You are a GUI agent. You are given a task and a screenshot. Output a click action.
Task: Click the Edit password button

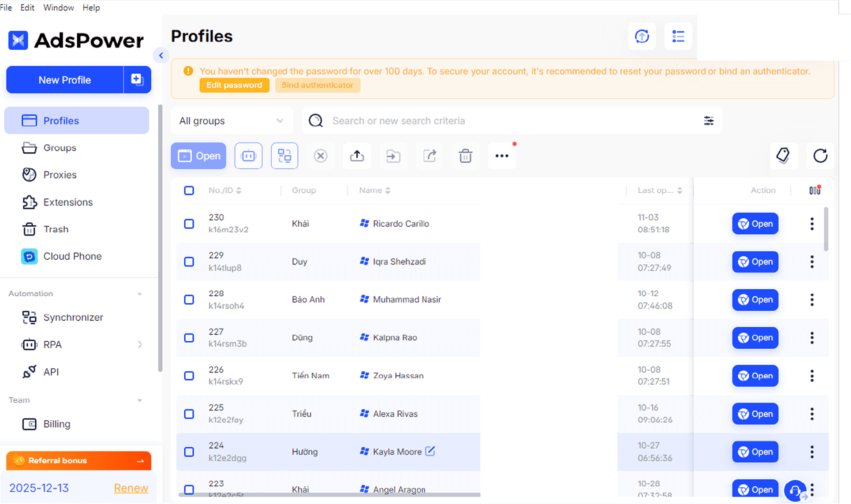pos(234,85)
